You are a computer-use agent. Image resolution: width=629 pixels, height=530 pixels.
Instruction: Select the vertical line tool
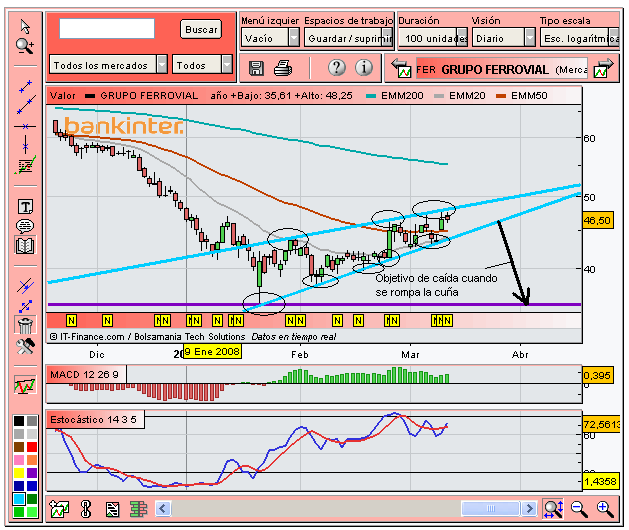(25, 145)
